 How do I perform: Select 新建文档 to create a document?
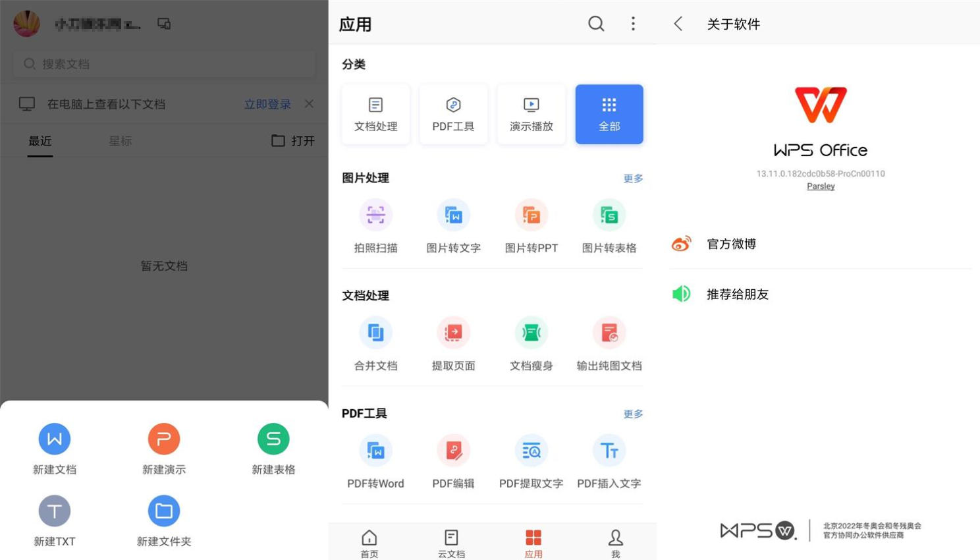click(x=55, y=448)
